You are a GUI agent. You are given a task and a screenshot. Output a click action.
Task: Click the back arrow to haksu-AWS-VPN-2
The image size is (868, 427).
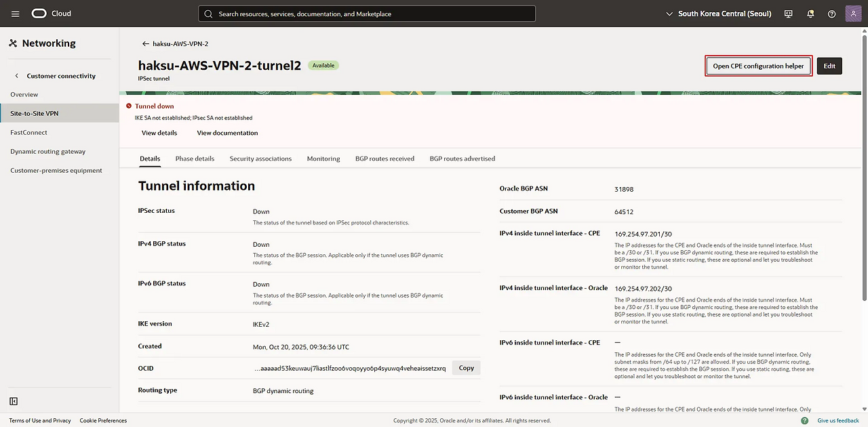tap(145, 44)
